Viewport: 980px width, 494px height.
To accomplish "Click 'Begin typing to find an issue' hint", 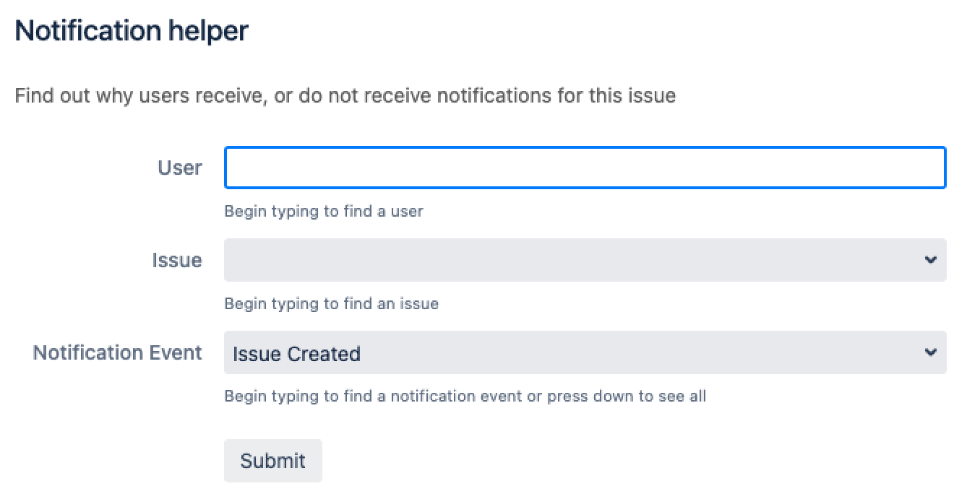I will [x=331, y=304].
